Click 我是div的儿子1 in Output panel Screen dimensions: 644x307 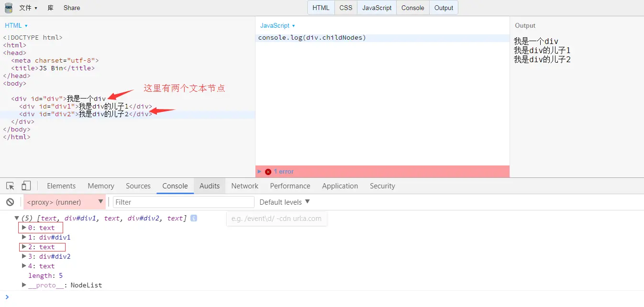click(542, 50)
